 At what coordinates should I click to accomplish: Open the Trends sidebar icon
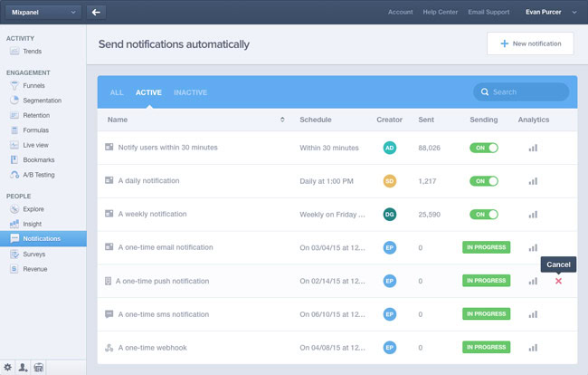(x=14, y=51)
